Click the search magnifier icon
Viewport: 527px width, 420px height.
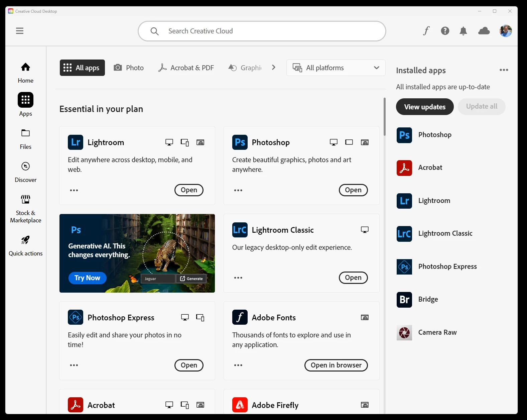point(154,31)
